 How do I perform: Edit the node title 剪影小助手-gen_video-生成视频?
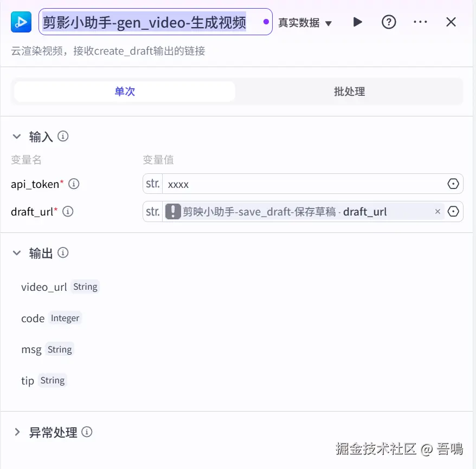[156, 22]
